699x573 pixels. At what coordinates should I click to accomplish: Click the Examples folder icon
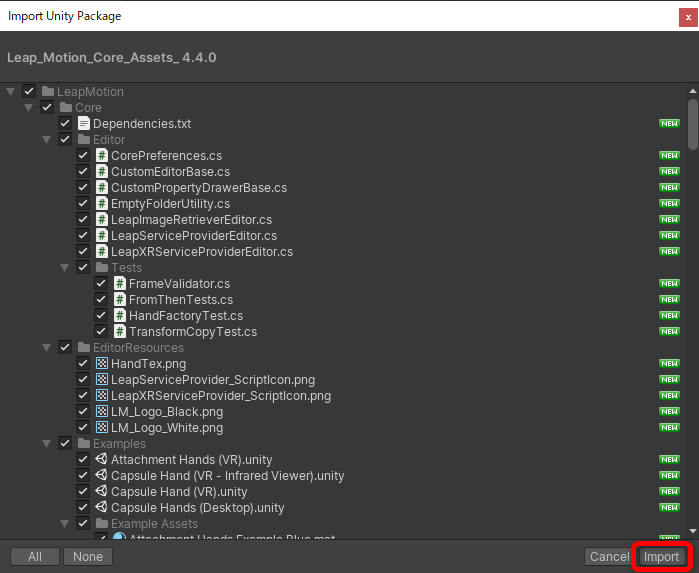pos(84,444)
